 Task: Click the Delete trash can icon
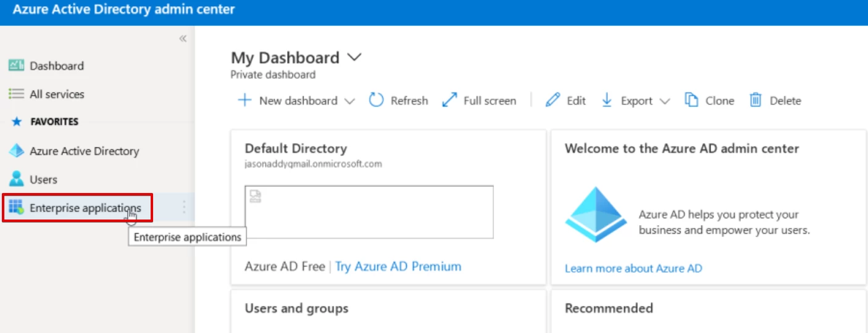tap(756, 100)
